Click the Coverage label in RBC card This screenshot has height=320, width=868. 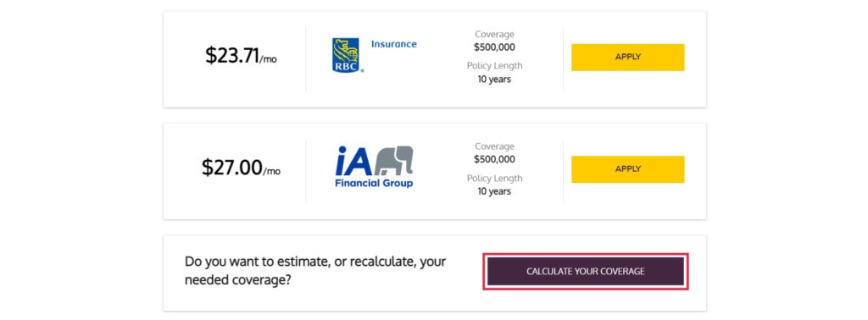494,34
